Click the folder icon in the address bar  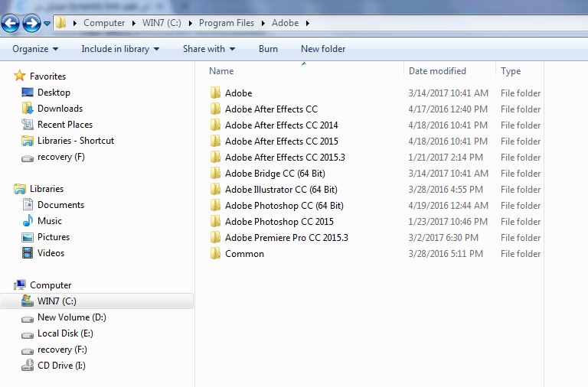click(60, 23)
